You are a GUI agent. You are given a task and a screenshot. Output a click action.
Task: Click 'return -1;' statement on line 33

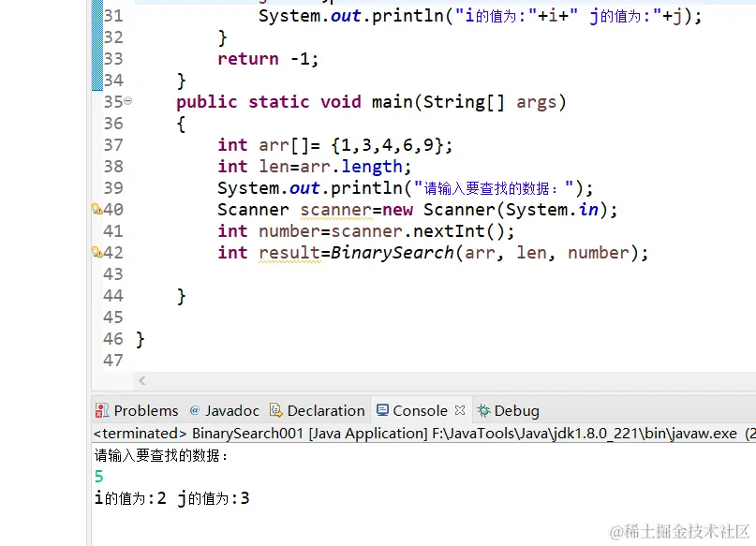coord(268,59)
